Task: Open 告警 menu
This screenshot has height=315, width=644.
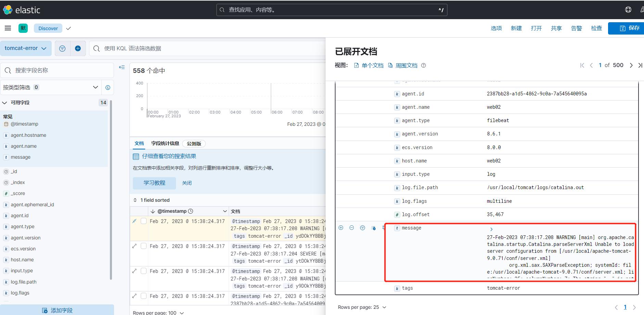Action: coord(577,28)
